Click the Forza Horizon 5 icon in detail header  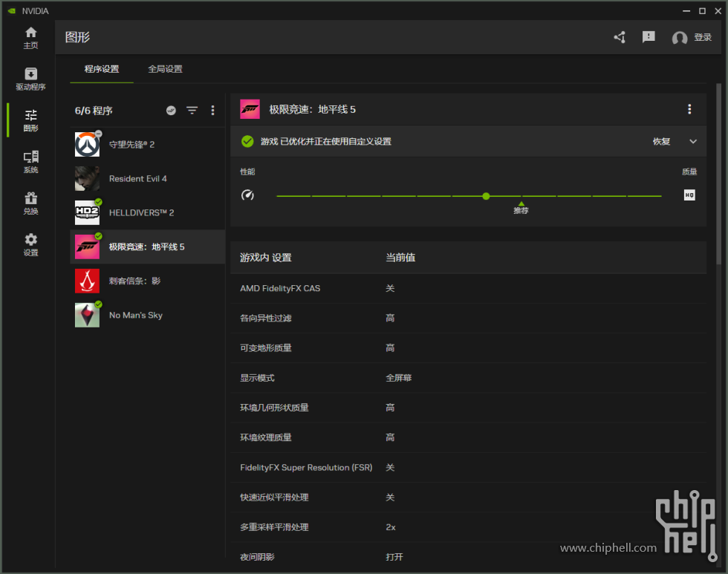point(250,109)
